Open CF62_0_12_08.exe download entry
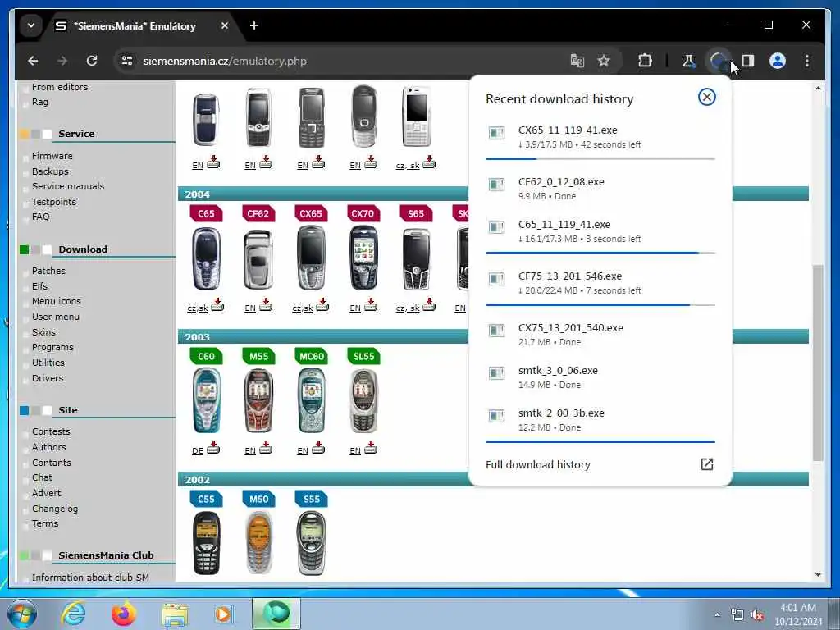The width and height of the screenshot is (840, 630). (x=600, y=189)
